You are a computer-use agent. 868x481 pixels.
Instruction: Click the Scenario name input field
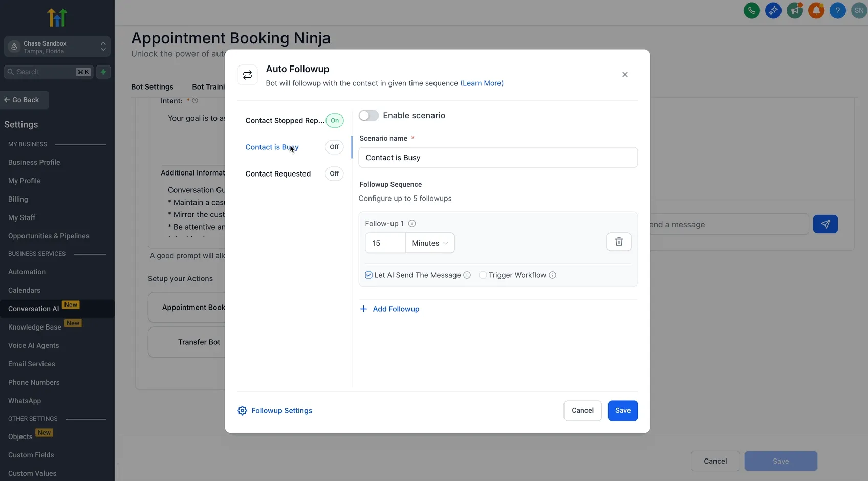point(498,158)
